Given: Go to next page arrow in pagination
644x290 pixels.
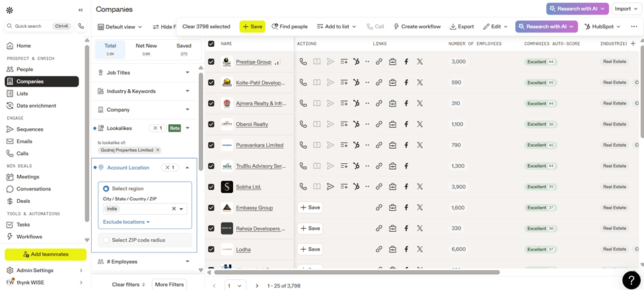Looking at the screenshot, I should [x=257, y=285].
